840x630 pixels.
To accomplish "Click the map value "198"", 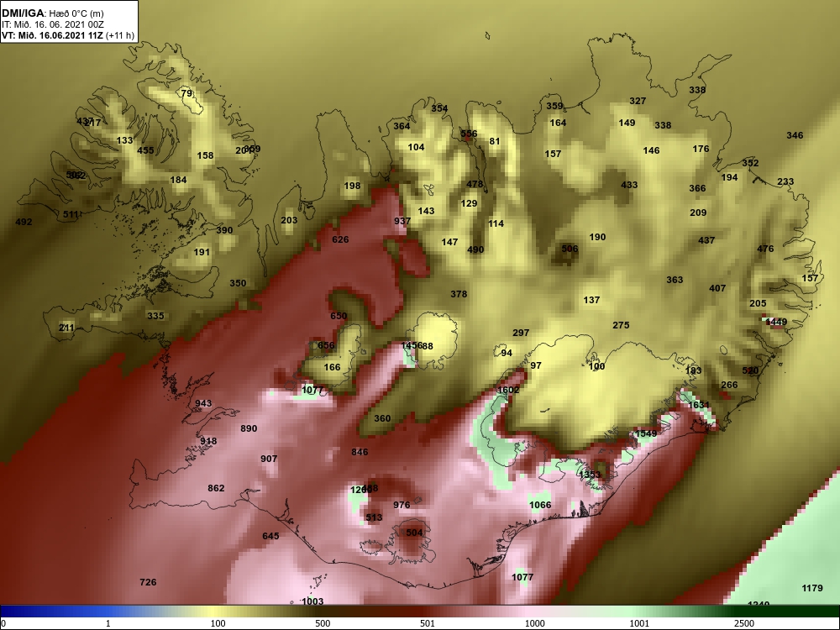I will pyautogui.click(x=352, y=186).
